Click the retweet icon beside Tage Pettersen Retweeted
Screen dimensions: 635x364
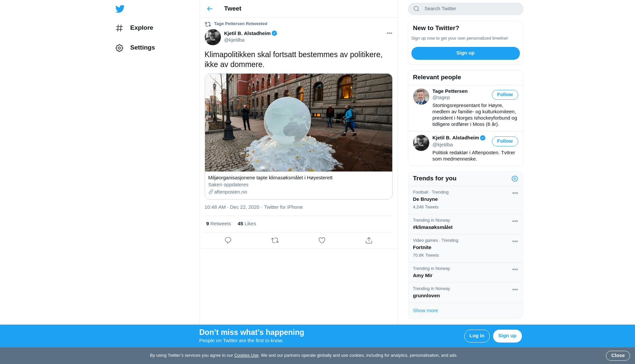(208, 24)
